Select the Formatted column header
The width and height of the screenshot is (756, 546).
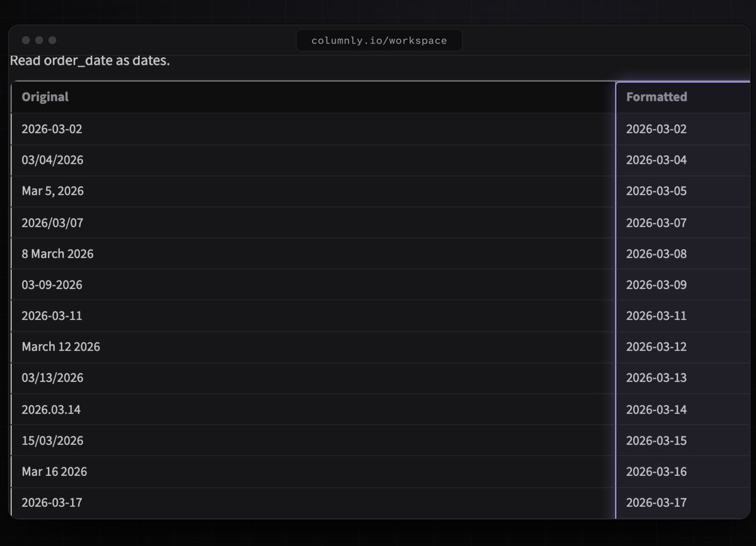683,97
